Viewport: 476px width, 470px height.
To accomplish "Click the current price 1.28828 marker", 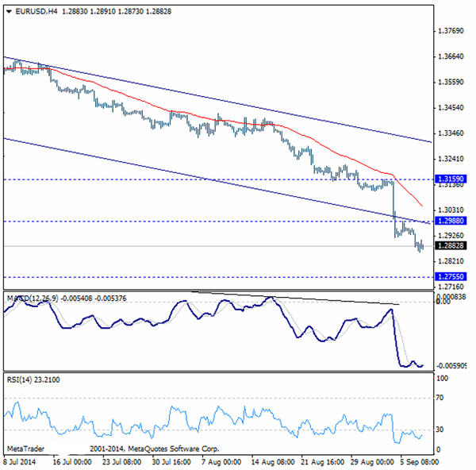I will point(451,246).
